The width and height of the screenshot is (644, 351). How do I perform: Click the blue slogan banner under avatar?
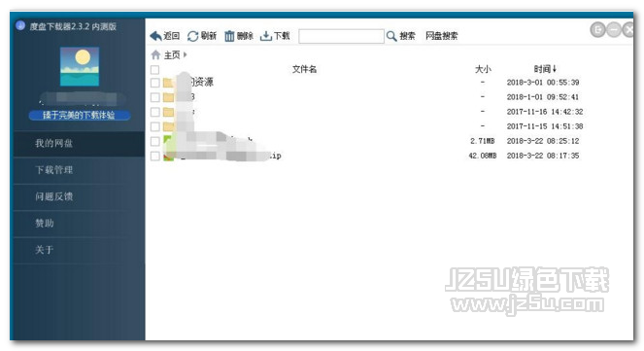80,116
